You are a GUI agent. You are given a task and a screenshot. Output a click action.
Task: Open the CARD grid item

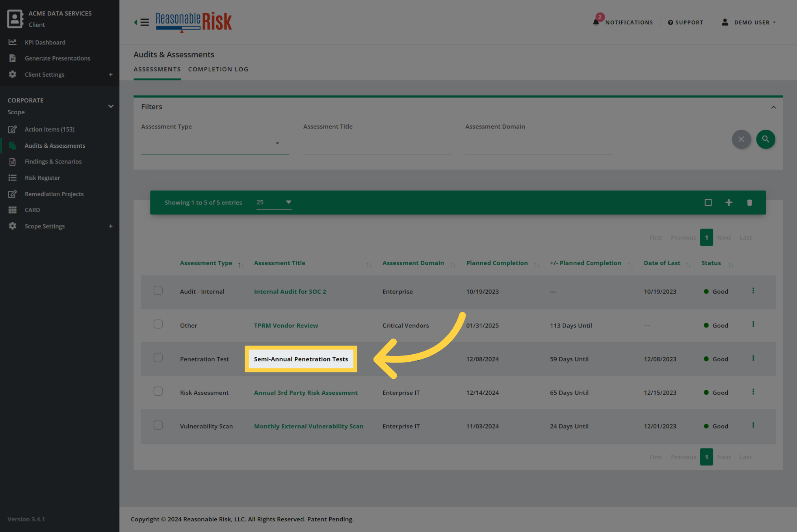click(32, 210)
